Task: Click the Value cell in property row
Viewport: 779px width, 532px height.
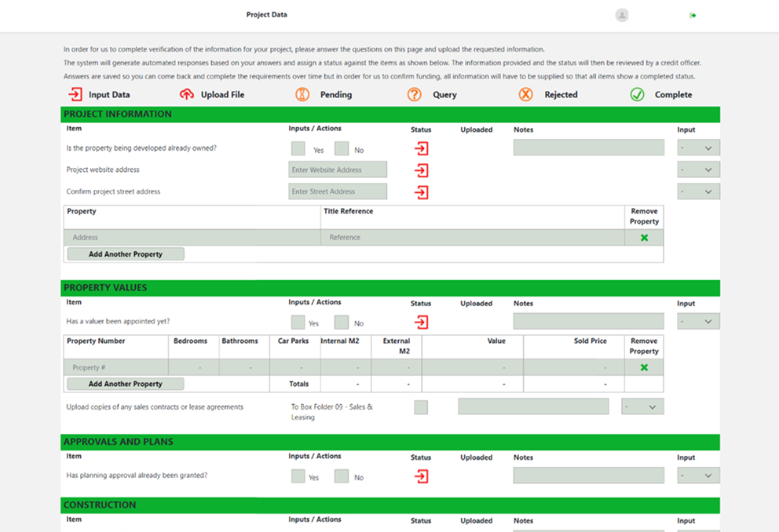Action: coord(473,367)
